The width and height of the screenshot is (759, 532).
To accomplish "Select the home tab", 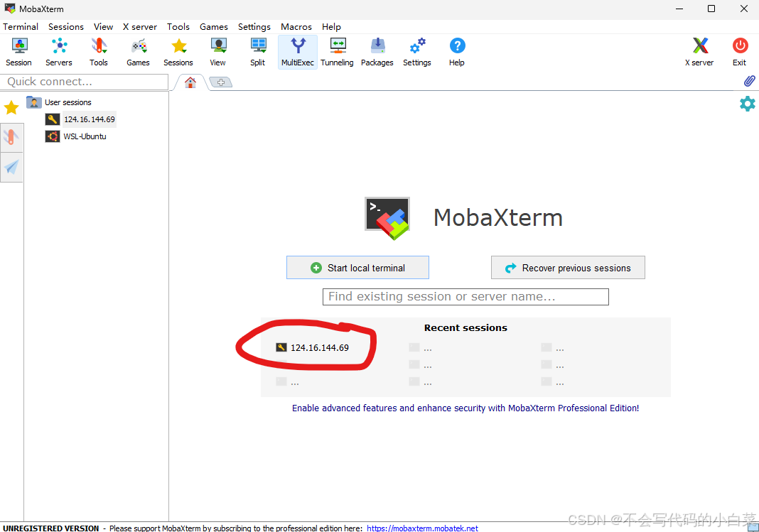I will tap(190, 82).
